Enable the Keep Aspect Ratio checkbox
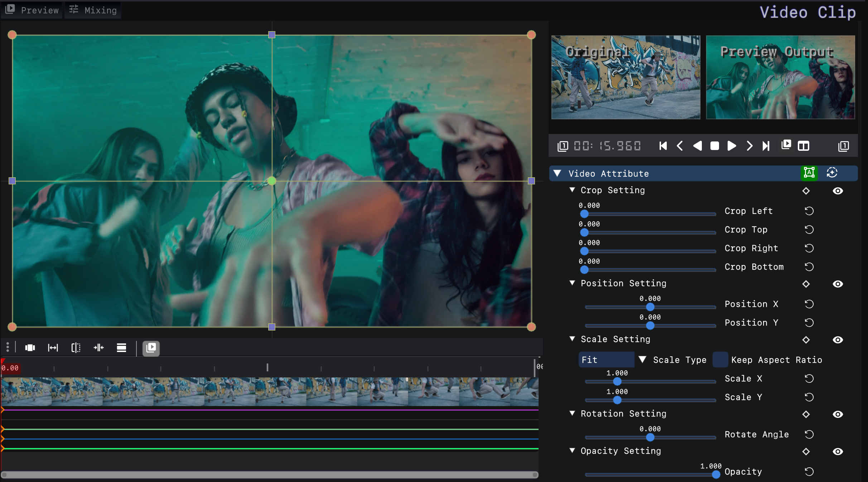The height and width of the screenshot is (482, 868). tap(720, 360)
